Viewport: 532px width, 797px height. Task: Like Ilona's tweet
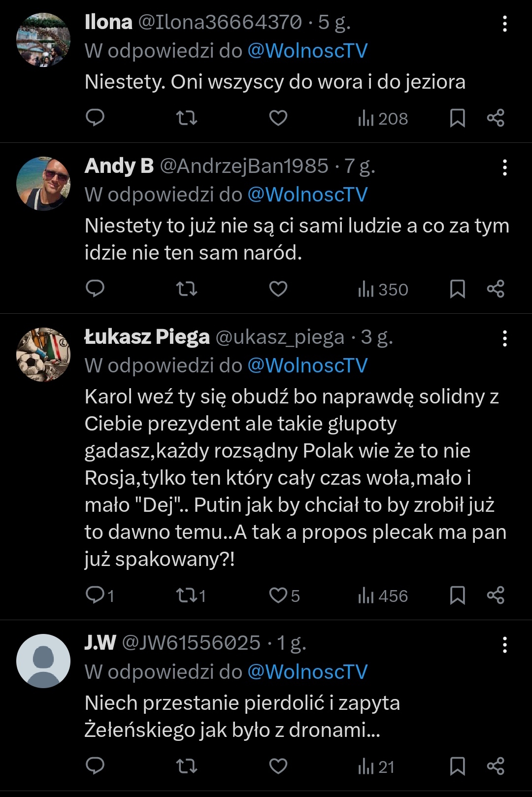pyautogui.click(x=278, y=118)
